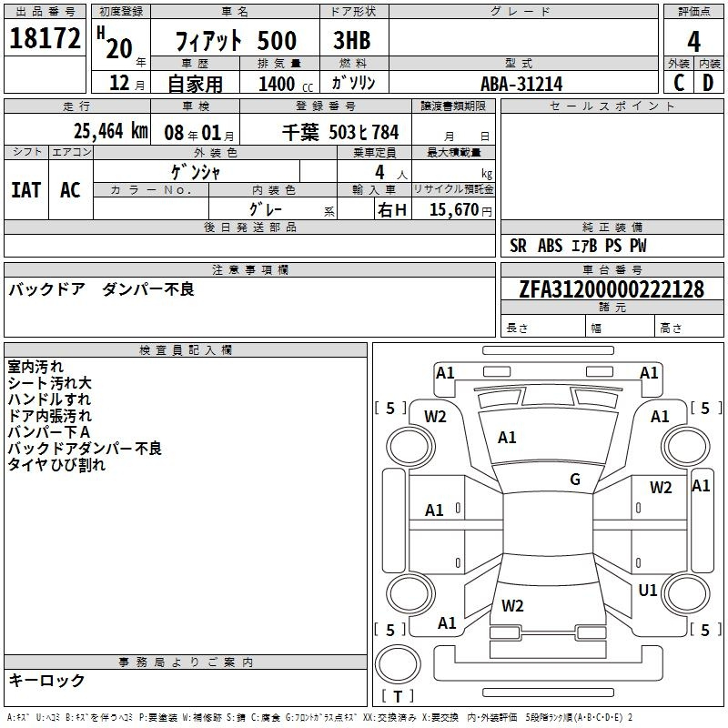
Task: Select the "純正装備" header
Action: pos(612,227)
